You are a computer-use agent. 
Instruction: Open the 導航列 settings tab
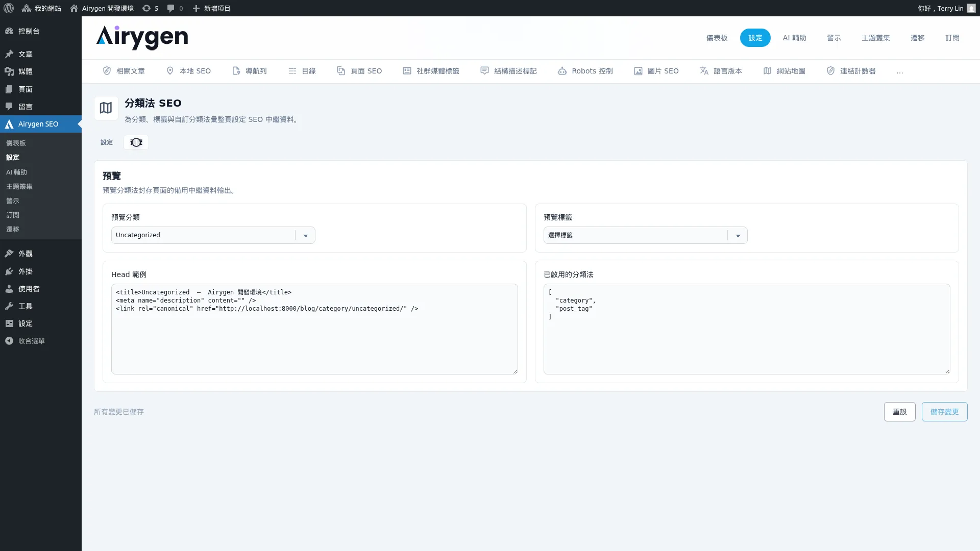[250, 71]
